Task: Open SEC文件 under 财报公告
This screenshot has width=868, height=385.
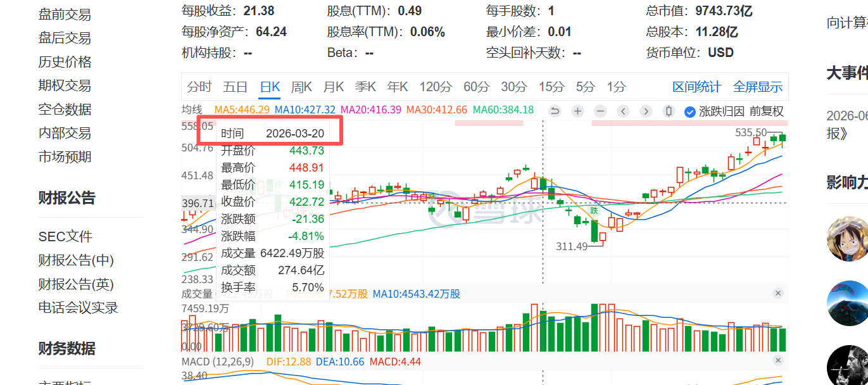Action: tap(65, 237)
